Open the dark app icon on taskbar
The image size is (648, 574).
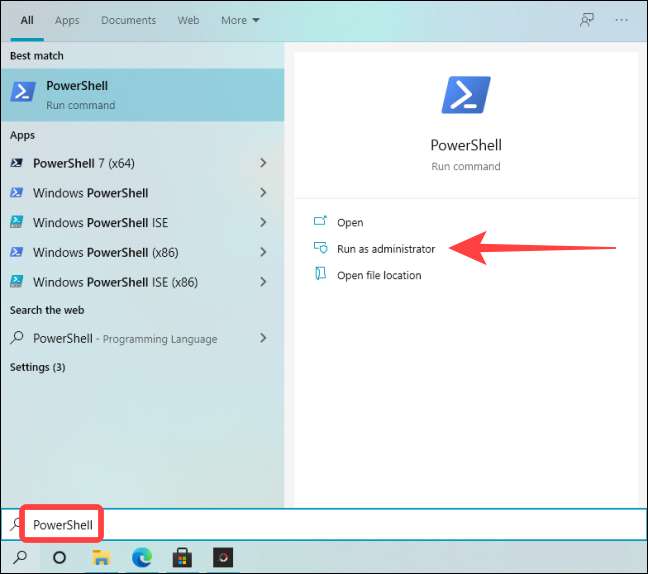click(223, 557)
